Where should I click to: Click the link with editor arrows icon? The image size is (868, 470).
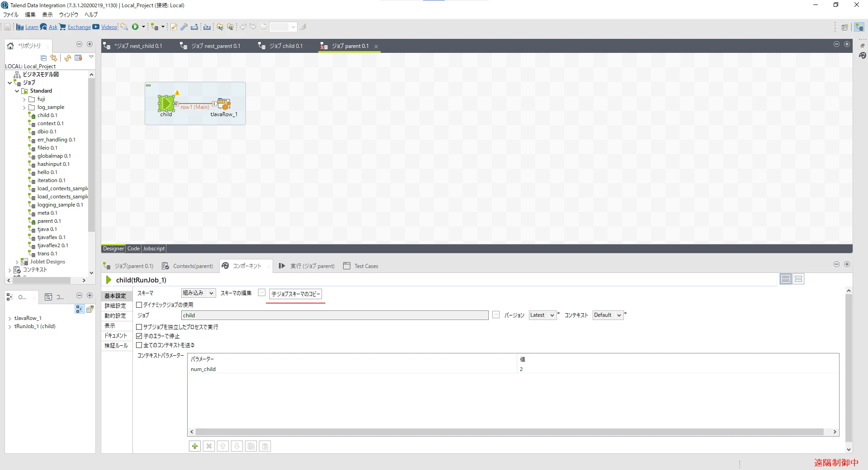(54, 58)
